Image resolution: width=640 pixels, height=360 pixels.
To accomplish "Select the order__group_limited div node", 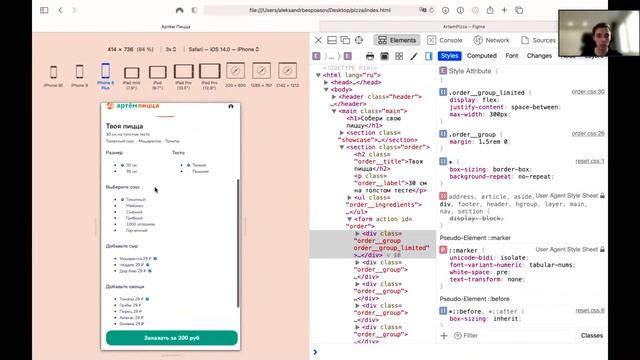I will tap(373, 244).
